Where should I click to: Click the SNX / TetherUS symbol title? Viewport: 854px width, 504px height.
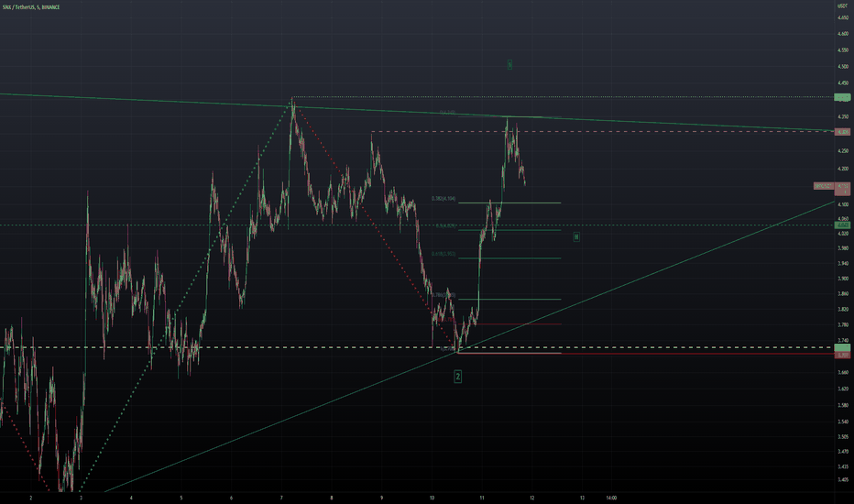(x=31, y=7)
